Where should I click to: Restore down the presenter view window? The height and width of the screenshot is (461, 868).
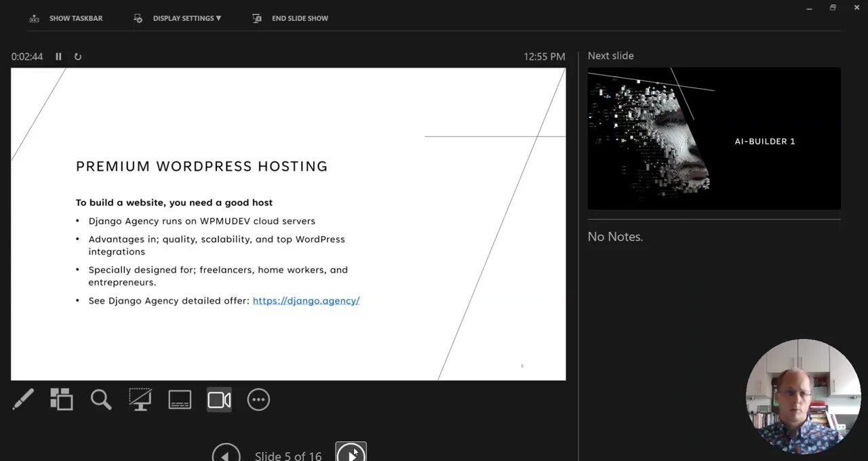click(x=833, y=7)
